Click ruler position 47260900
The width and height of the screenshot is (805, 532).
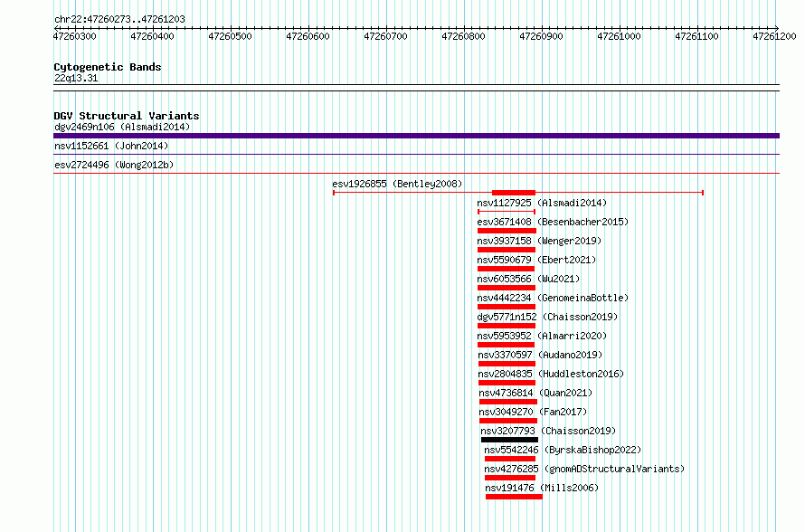pos(541,36)
